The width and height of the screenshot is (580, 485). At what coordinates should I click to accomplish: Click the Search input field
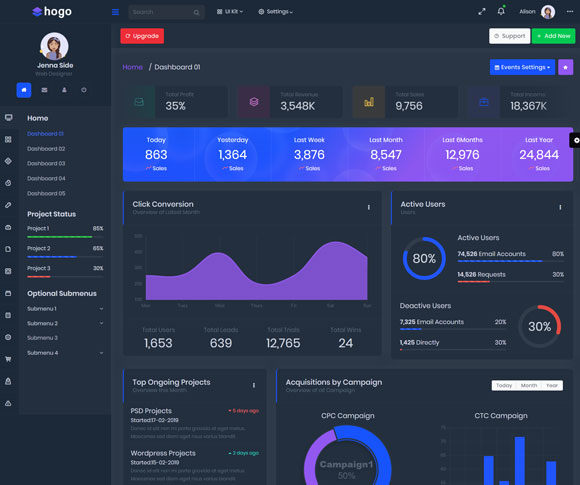point(166,12)
